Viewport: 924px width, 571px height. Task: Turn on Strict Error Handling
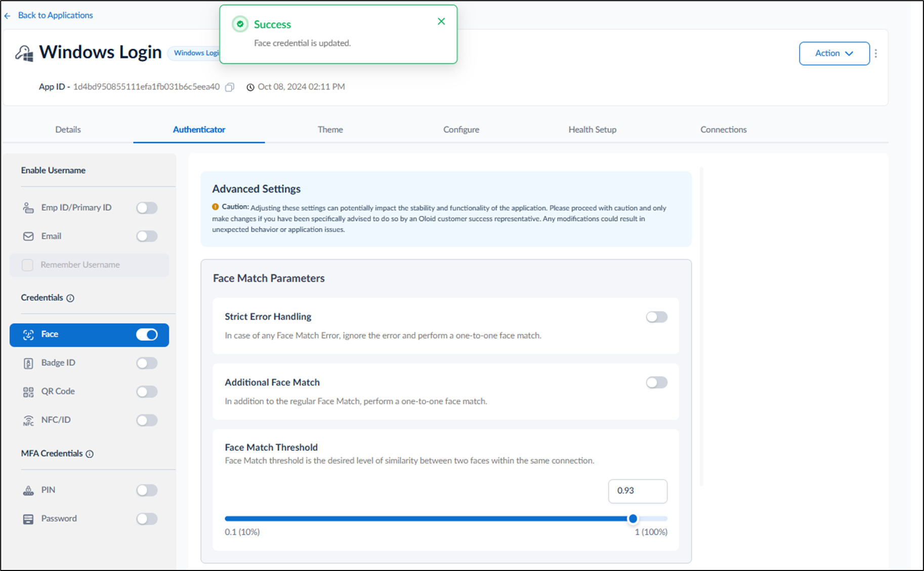point(657,317)
